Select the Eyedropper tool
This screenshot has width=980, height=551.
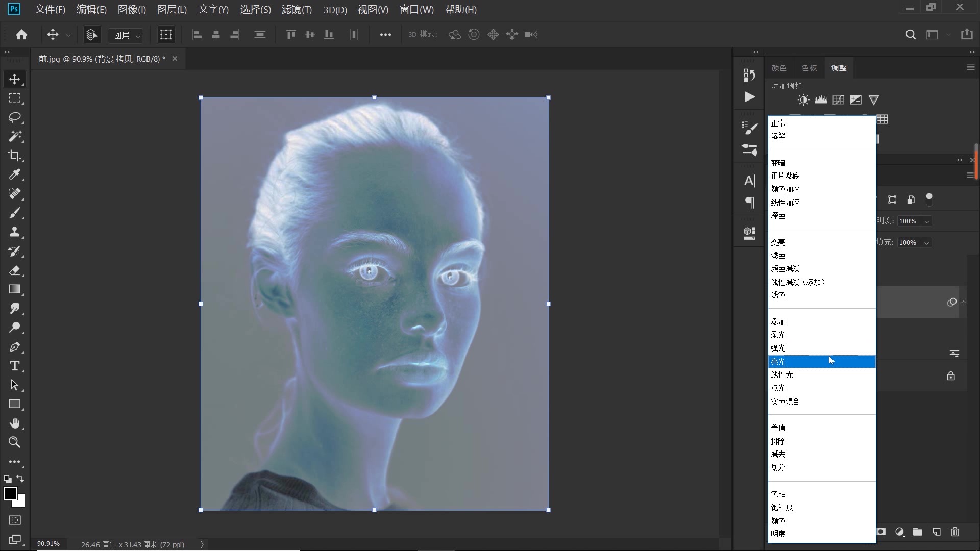[14, 174]
